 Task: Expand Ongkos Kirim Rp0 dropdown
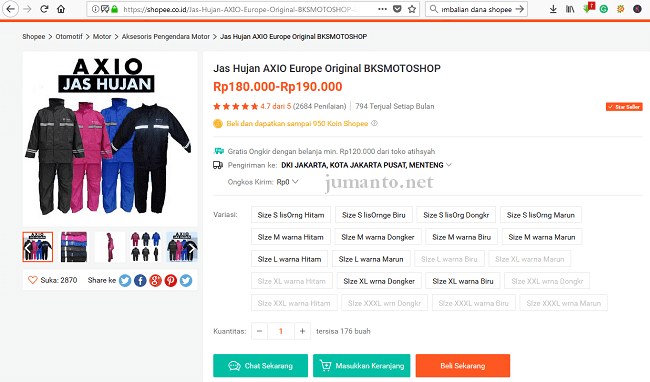click(x=295, y=181)
